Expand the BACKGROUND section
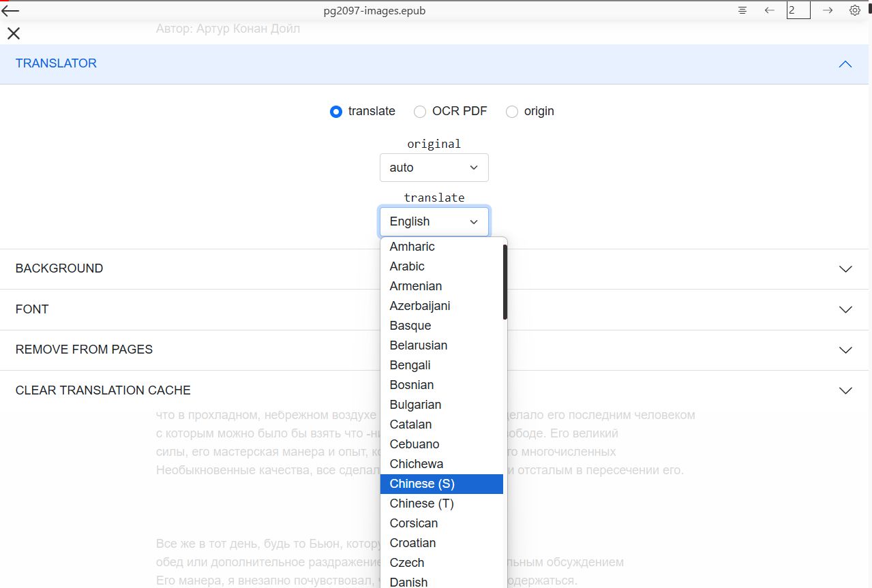Image resolution: width=872 pixels, height=588 pixels. point(845,268)
